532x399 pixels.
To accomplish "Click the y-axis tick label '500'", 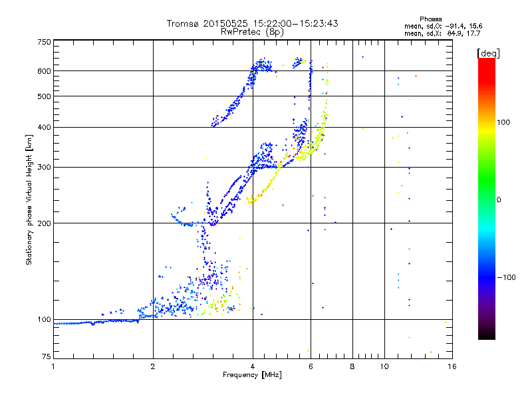I will pos(45,96).
